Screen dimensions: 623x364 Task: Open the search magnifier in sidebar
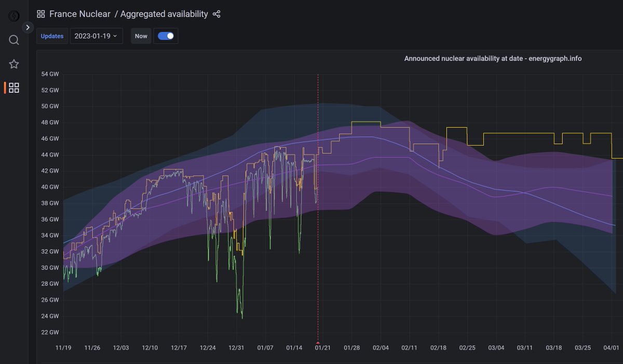[14, 40]
